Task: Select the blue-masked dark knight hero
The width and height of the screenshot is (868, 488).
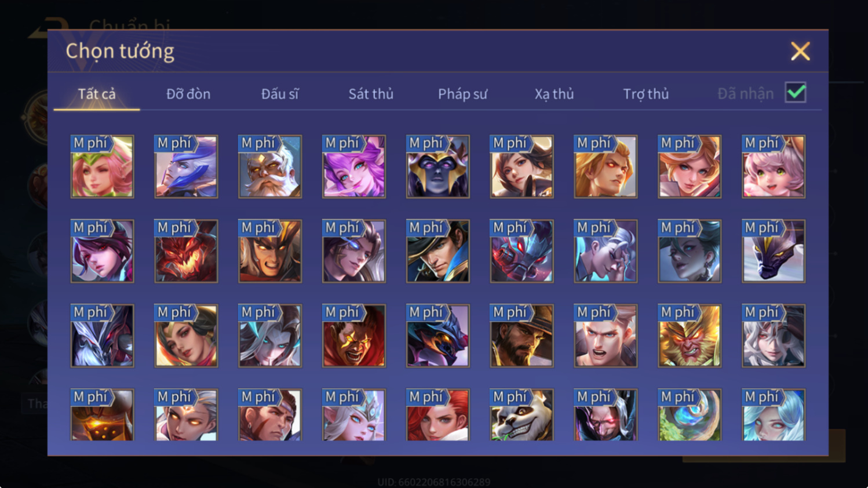Action: point(437,167)
